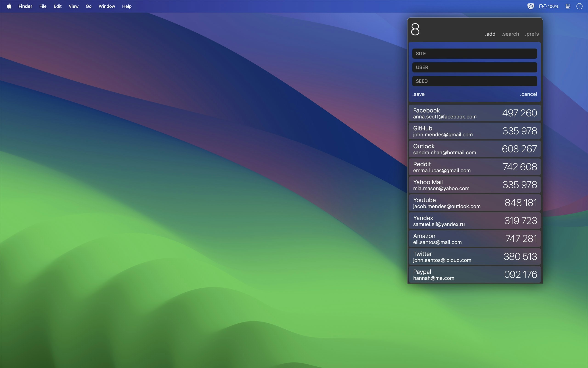Click the authenticator menu bar shield icon
Screen dimensions: 588x368
[x=531, y=6]
